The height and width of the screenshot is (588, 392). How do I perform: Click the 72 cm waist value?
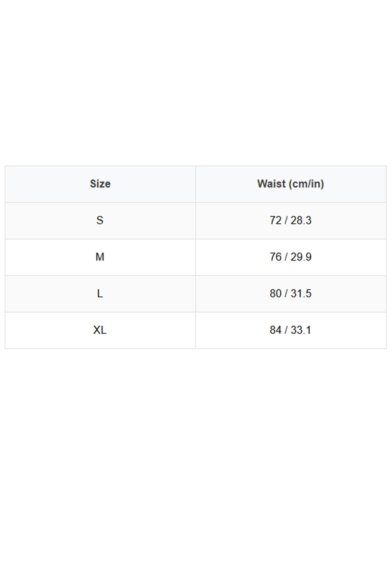click(276, 220)
